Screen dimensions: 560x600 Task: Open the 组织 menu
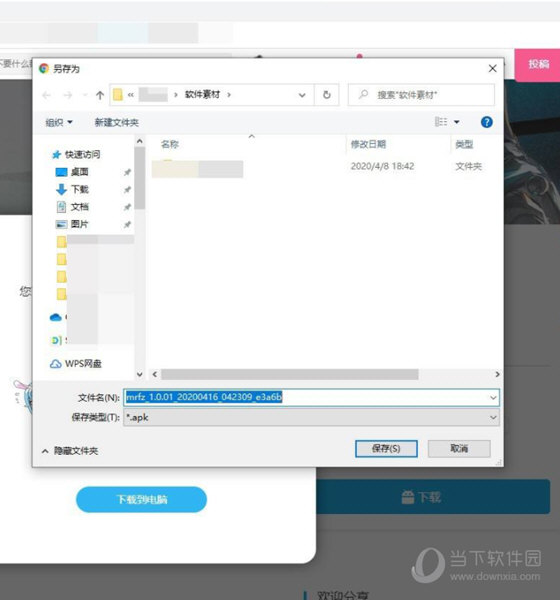click(x=59, y=122)
